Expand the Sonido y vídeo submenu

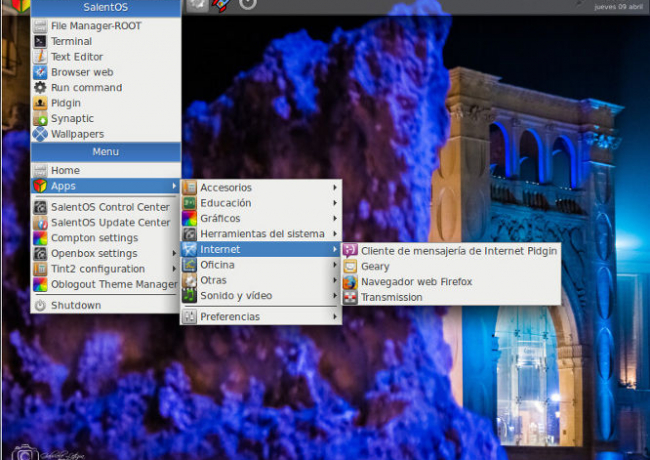[x=236, y=296]
